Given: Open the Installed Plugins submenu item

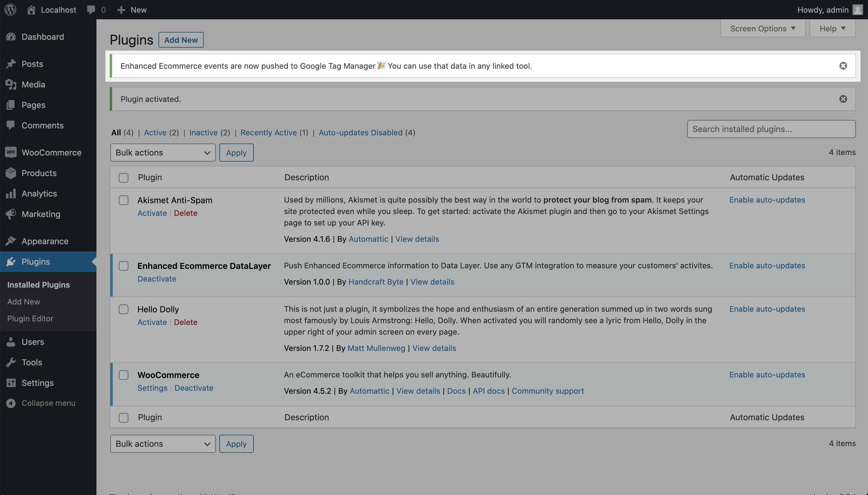Looking at the screenshot, I should [38, 285].
